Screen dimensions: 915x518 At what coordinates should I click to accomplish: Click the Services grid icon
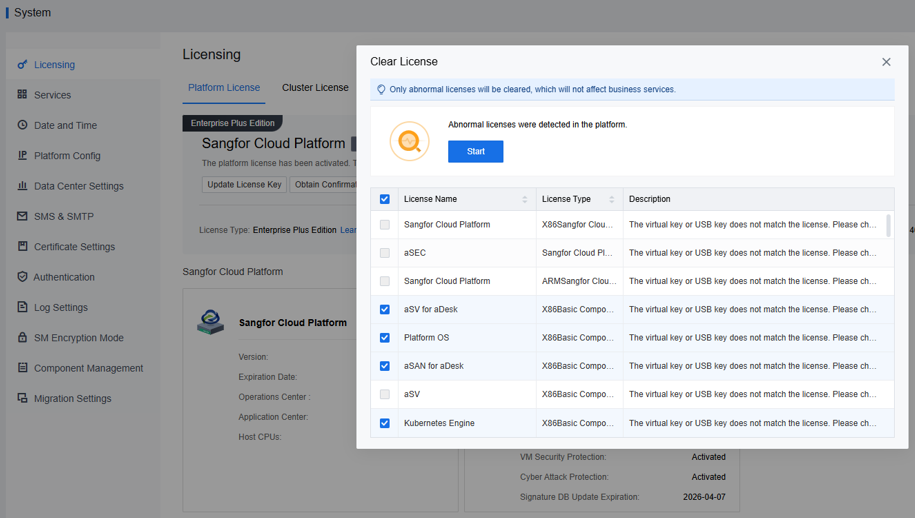coord(22,94)
